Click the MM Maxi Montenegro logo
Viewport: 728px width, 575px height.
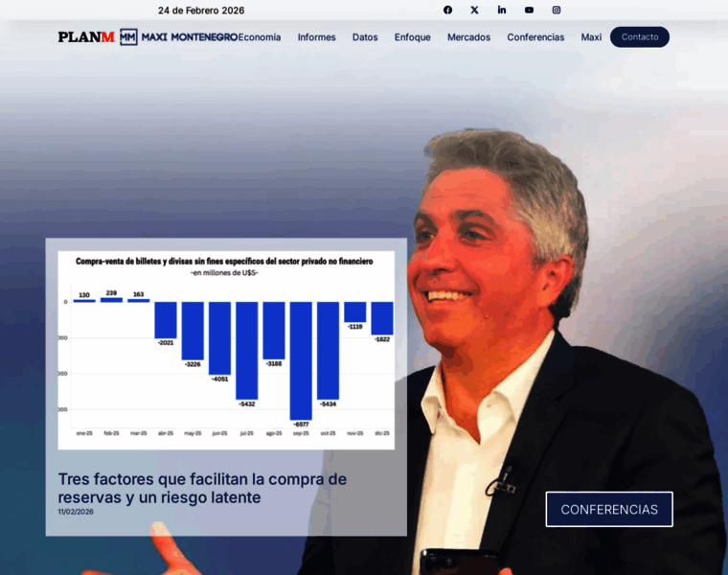(178, 37)
